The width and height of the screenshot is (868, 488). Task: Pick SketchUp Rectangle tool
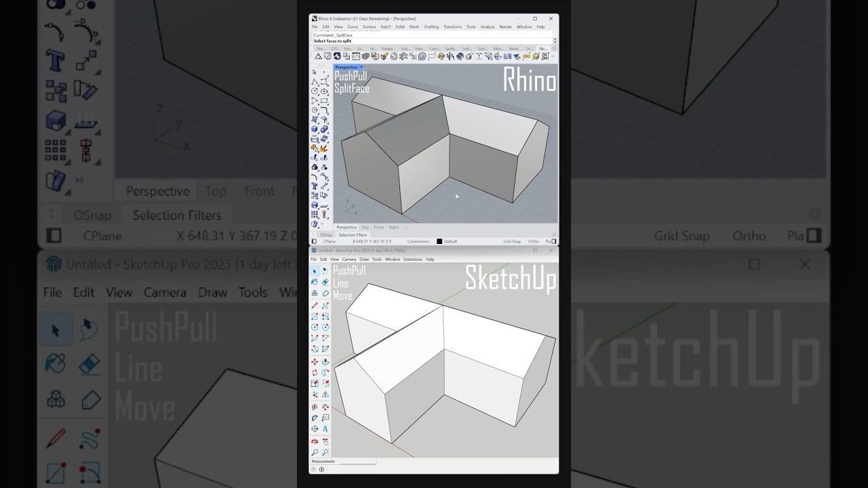coord(315,317)
